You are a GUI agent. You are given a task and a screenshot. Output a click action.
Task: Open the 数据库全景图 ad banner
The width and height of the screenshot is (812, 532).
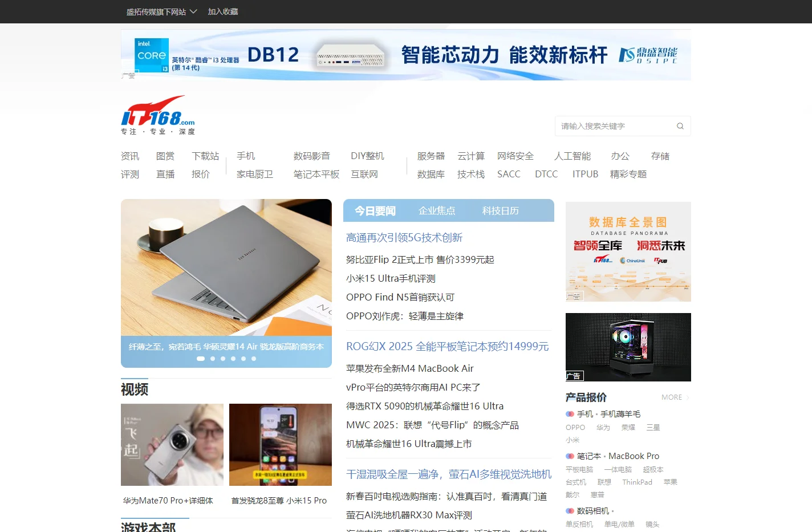click(x=628, y=251)
